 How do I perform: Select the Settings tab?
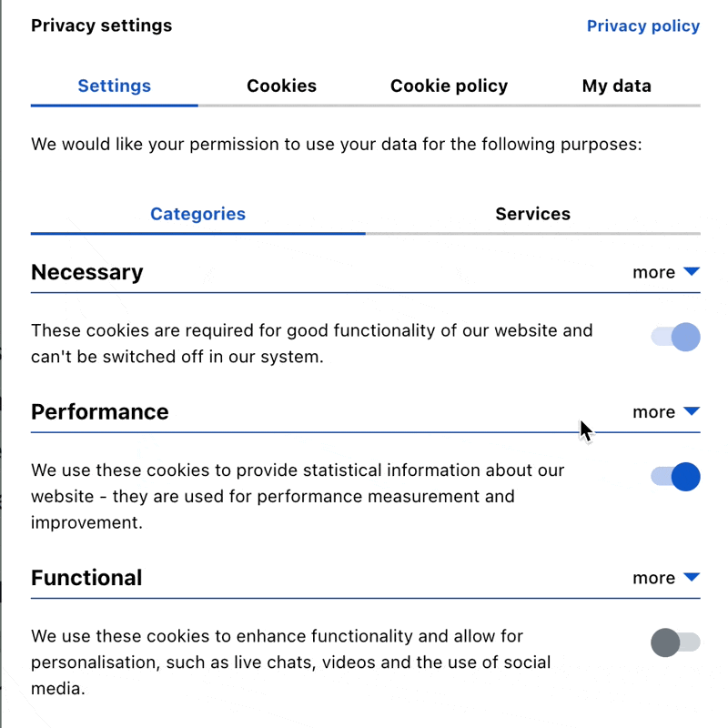tap(115, 86)
